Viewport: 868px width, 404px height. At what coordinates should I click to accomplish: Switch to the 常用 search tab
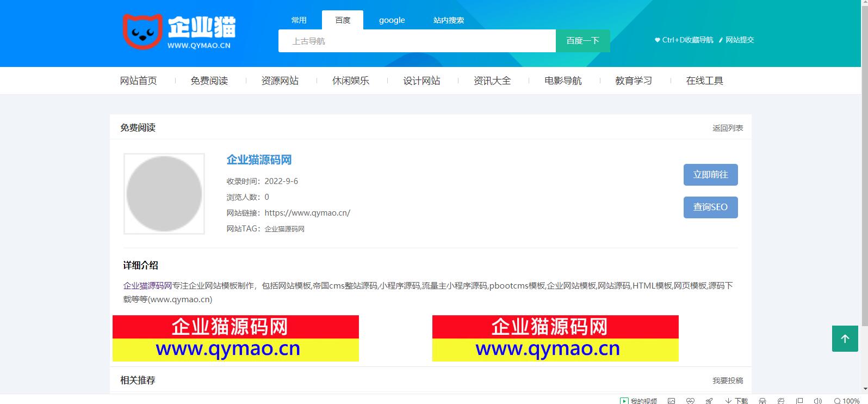299,20
